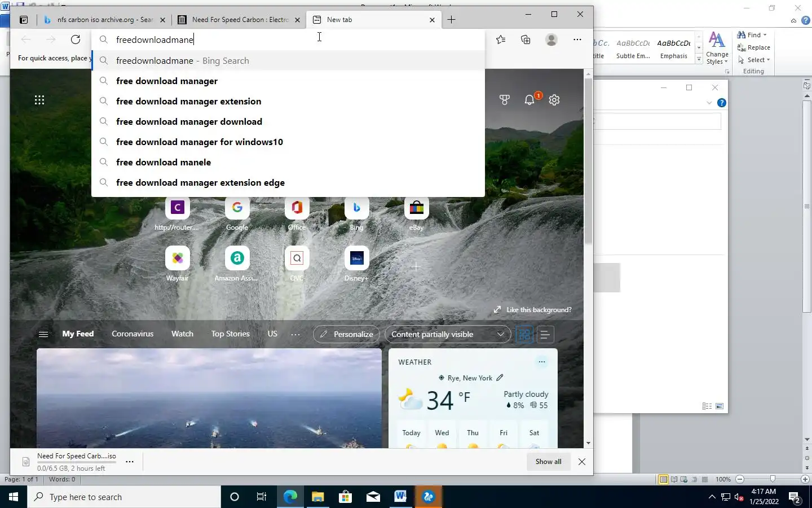Viewport: 812px width, 508px height.
Task: Edit weather location pencil icon
Action: coord(500,378)
